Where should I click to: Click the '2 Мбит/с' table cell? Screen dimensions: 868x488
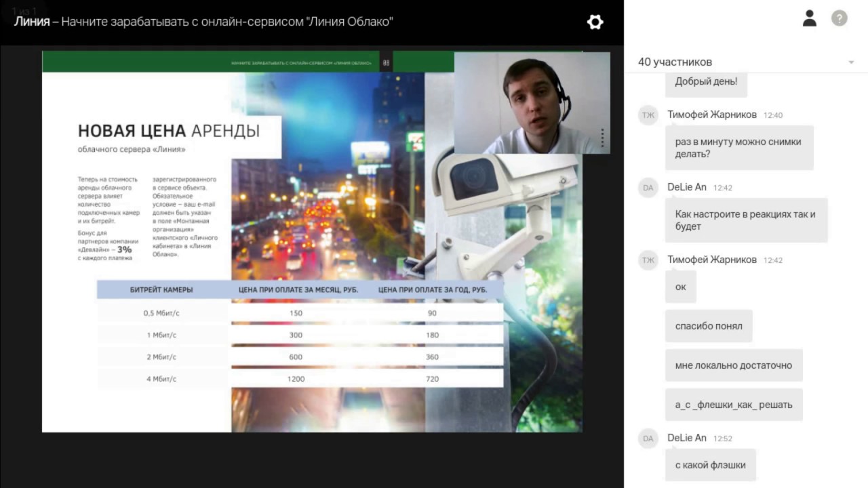coord(161,357)
